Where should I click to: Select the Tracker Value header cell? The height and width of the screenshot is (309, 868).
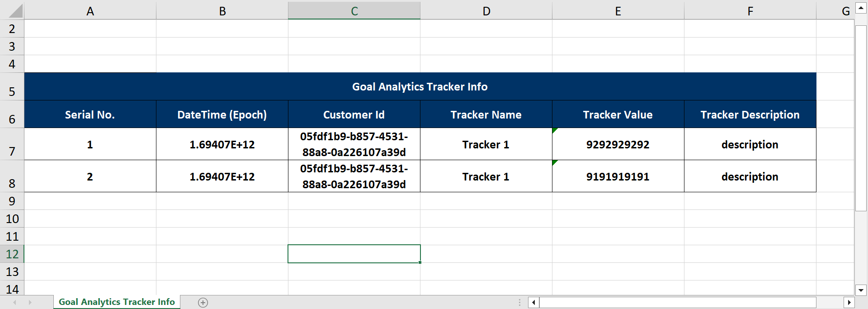pos(618,114)
